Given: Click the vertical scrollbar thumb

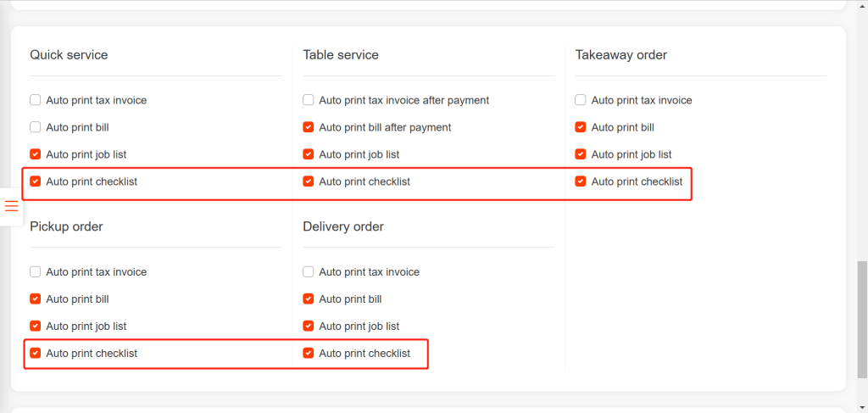Looking at the screenshot, I should point(862,318).
